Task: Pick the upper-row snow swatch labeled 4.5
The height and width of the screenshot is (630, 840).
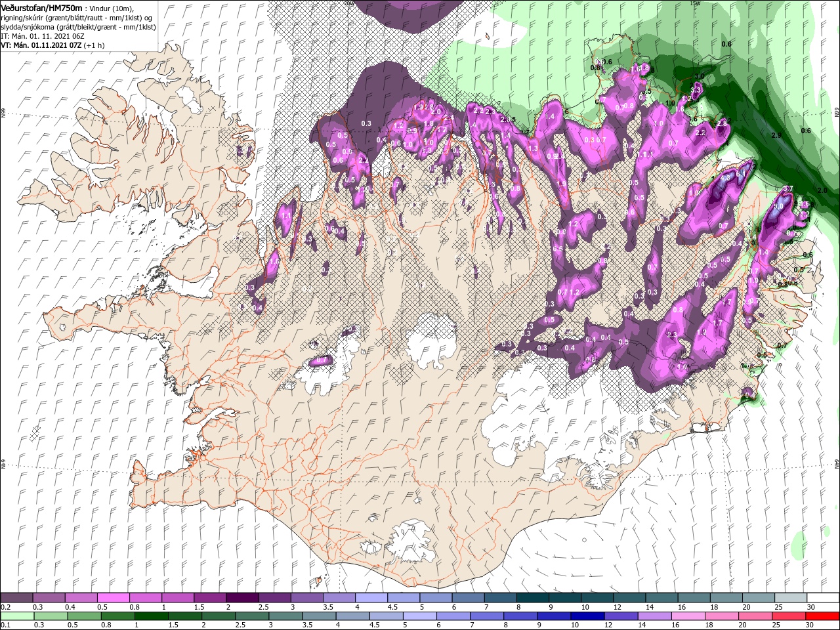Action: click(403, 598)
